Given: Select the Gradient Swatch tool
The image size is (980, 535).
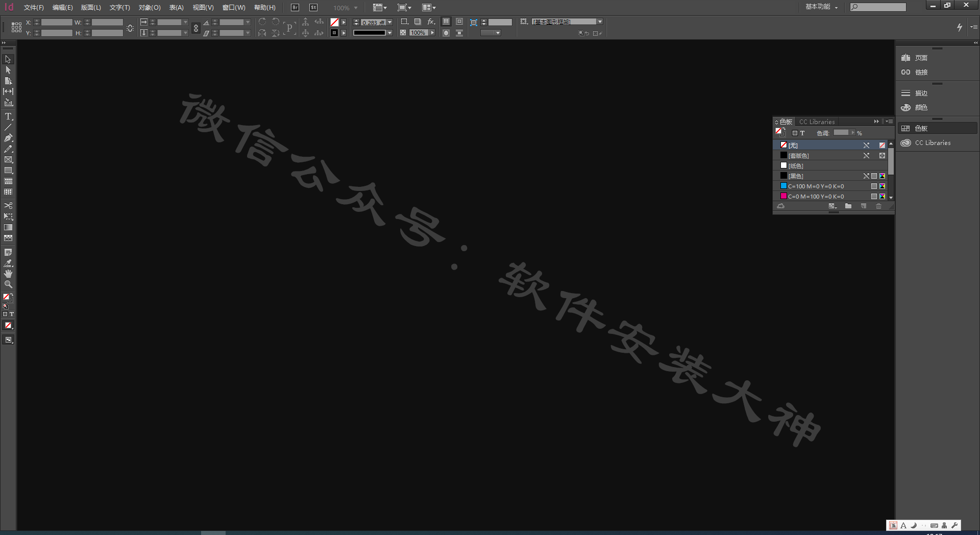Looking at the screenshot, I should click(8, 227).
